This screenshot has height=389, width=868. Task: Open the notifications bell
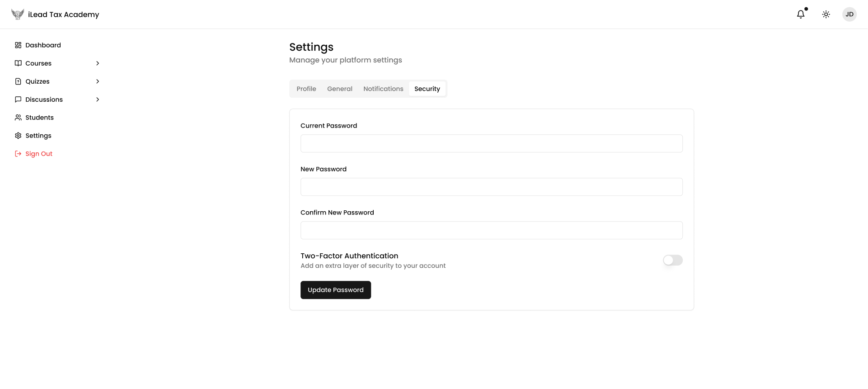(801, 14)
